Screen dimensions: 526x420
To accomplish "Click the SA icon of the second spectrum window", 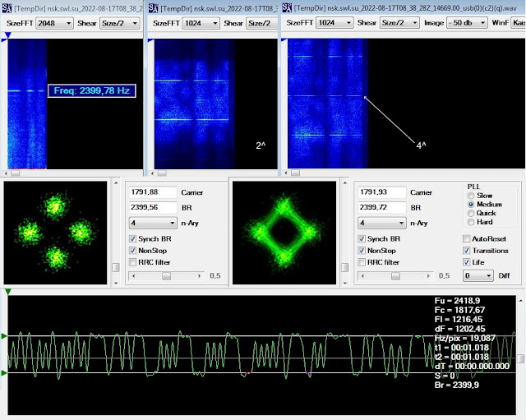I will coord(153,8).
